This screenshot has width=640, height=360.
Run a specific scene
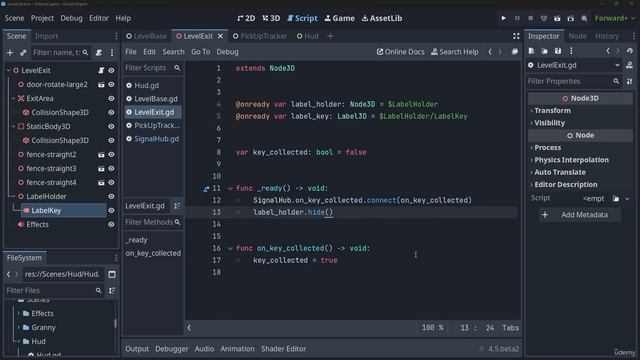tap(571, 18)
